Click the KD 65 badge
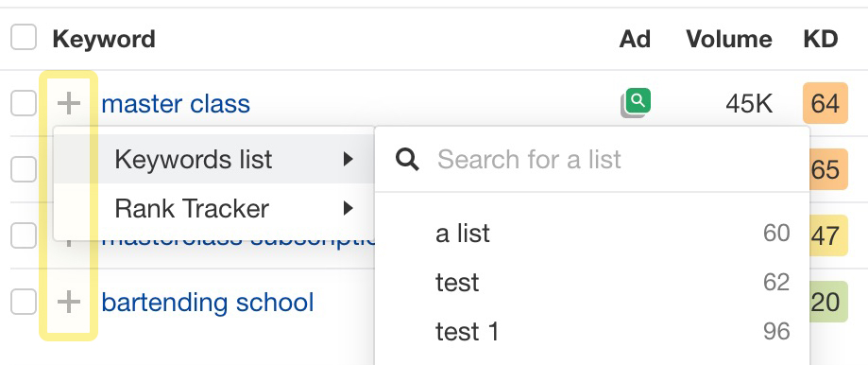 pyautogui.click(x=825, y=169)
